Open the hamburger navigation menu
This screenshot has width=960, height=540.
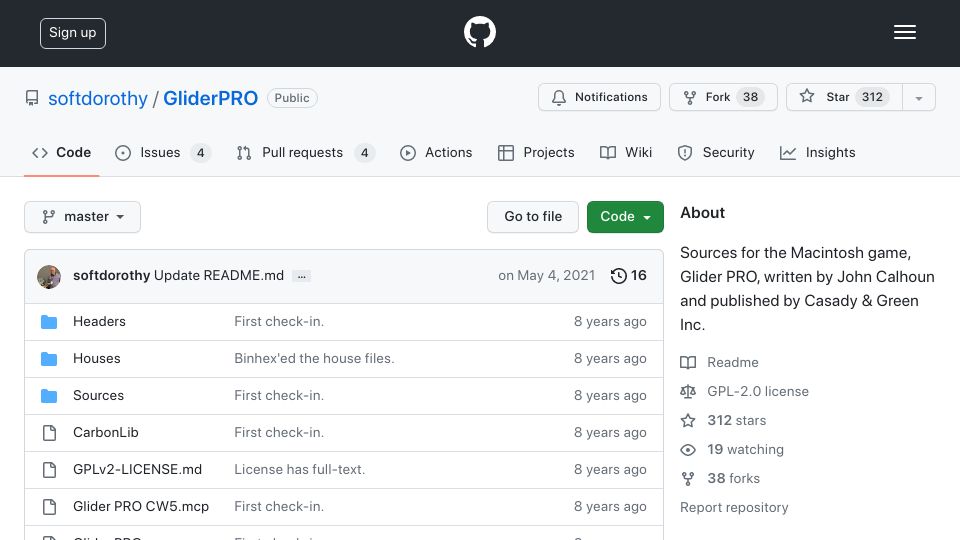point(904,32)
